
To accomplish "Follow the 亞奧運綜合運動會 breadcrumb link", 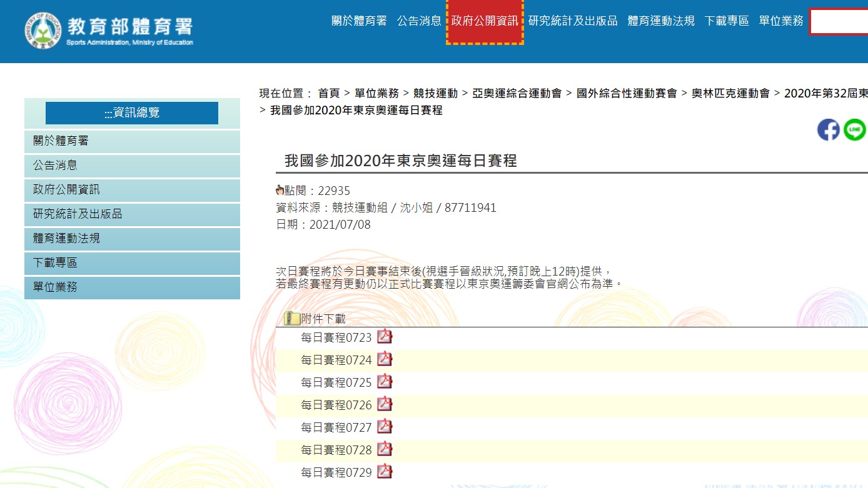I will point(517,94).
